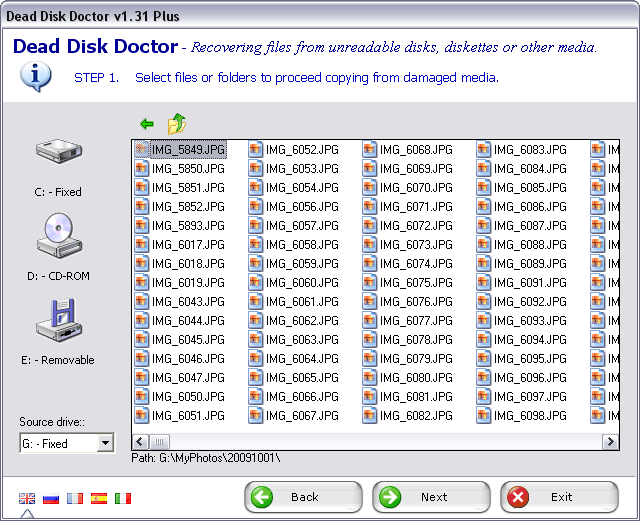Screen dimensions: 640x521
Task: Click the icon of IMG_6098.JPG
Action: coord(483,416)
